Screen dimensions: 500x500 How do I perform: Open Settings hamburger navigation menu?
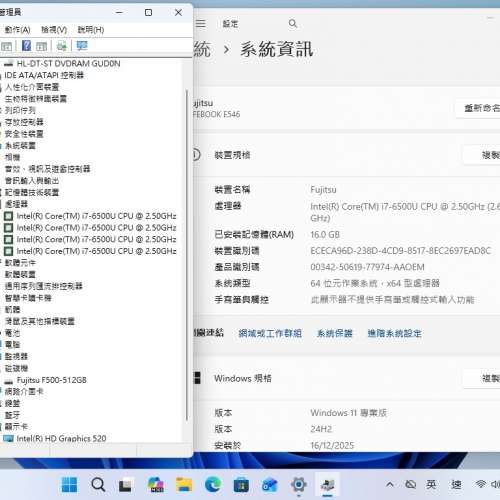click(x=201, y=24)
